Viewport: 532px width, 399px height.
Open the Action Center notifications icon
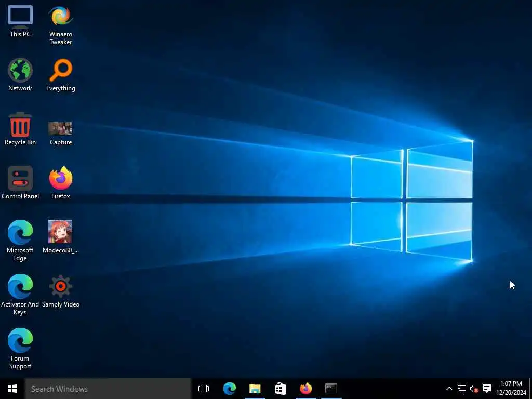click(x=487, y=389)
